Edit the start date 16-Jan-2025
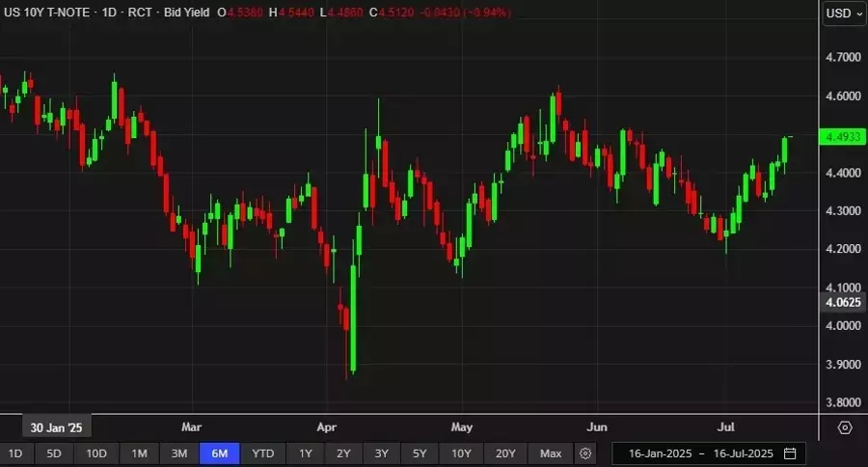Viewport: 868px width, 467px height. point(660,453)
